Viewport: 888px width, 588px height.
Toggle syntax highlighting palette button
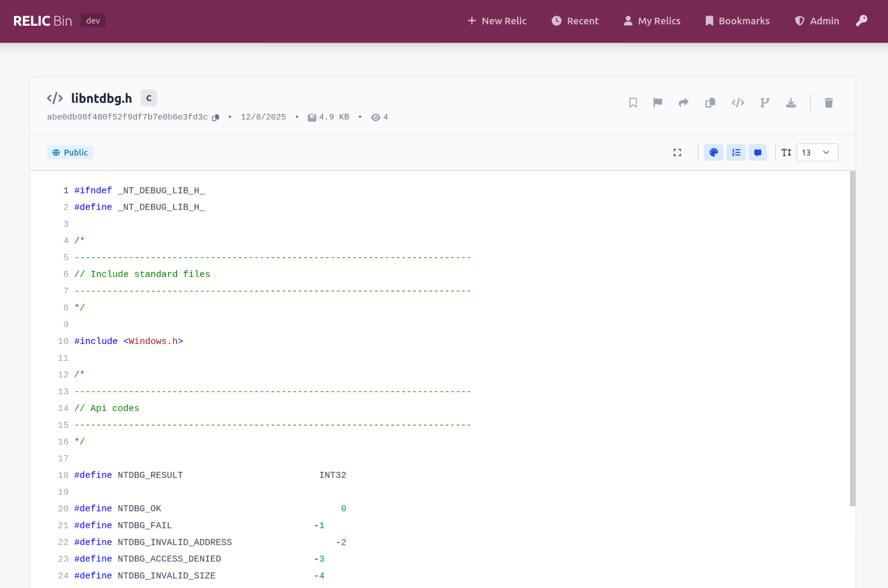714,152
